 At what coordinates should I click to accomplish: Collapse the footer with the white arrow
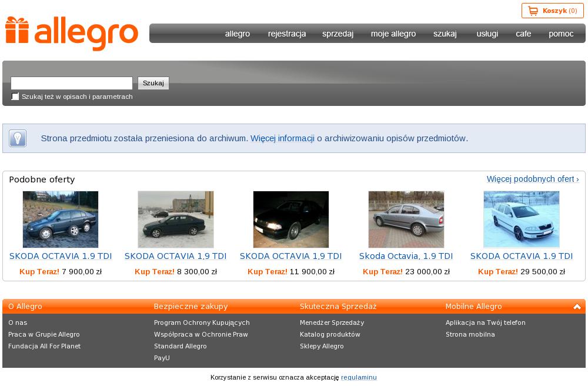(577, 307)
